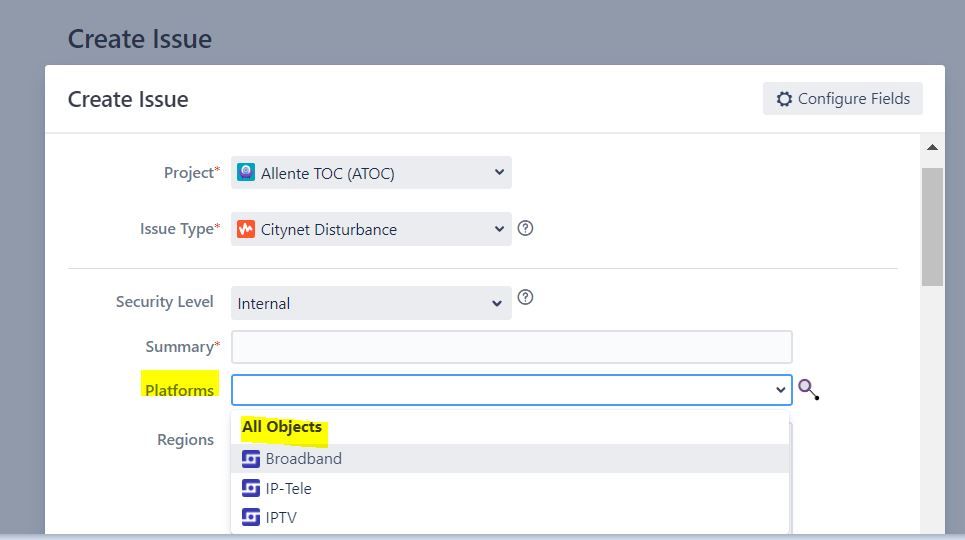
Task: Click the IP-Tele object icon
Action: coord(250,488)
